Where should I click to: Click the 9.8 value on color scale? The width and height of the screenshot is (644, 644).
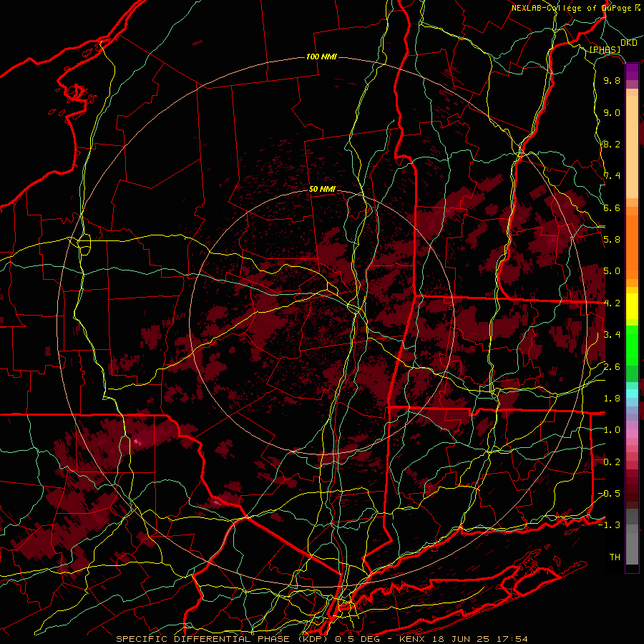(x=612, y=80)
